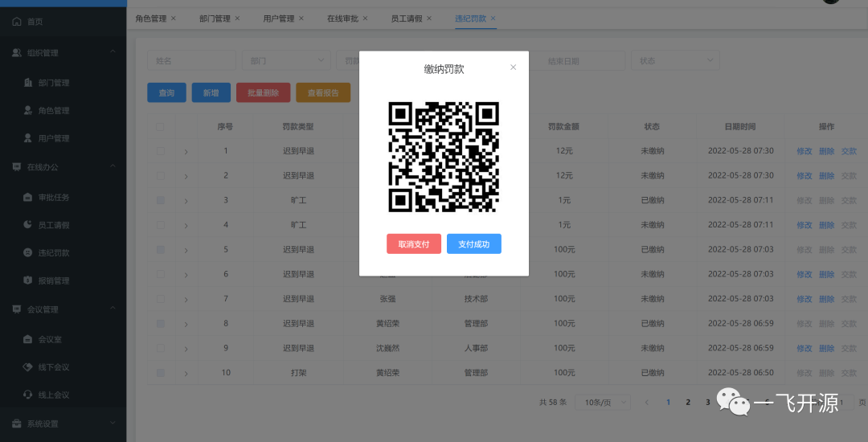Close the 违纪罚款 tab
868x442 pixels.
[493, 18]
